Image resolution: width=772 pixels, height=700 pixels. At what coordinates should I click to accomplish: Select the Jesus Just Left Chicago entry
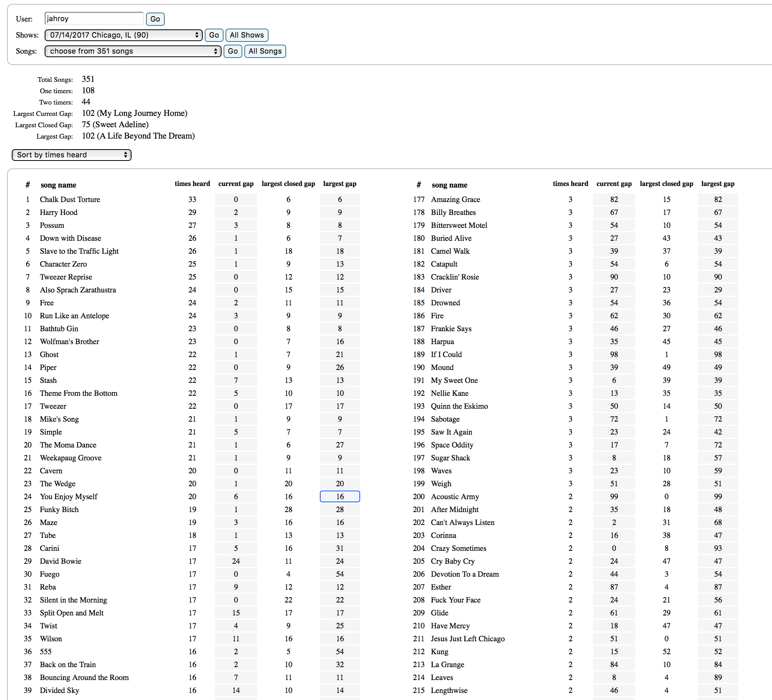467,639
